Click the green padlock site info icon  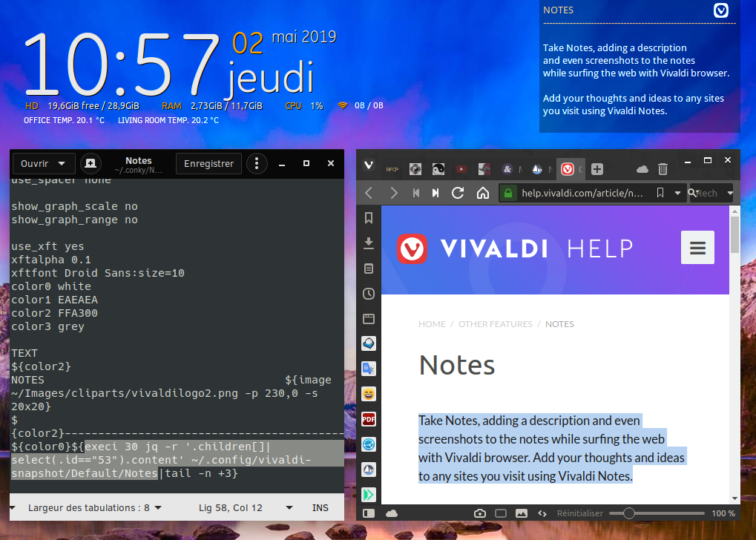507,193
